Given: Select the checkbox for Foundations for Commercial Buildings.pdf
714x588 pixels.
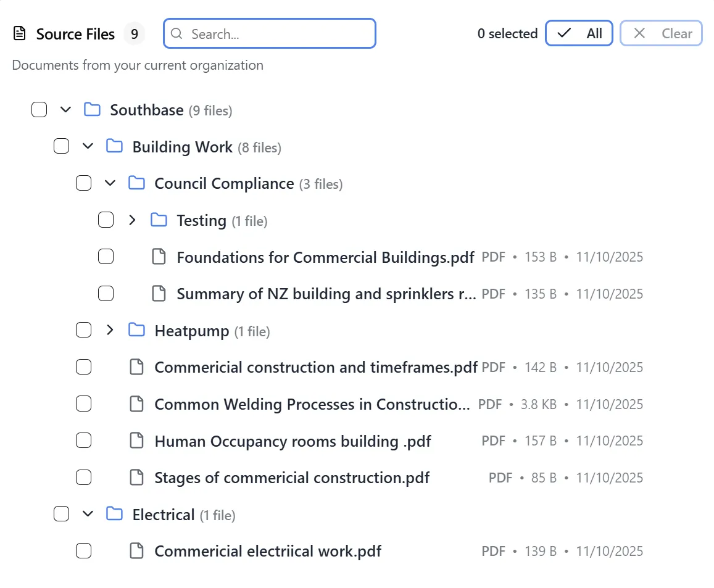Looking at the screenshot, I should [106, 257].
